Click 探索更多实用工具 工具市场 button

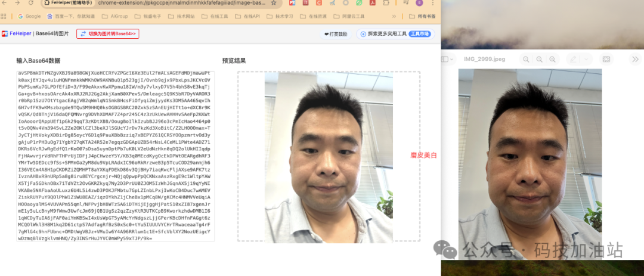click(x=395, y=33)
